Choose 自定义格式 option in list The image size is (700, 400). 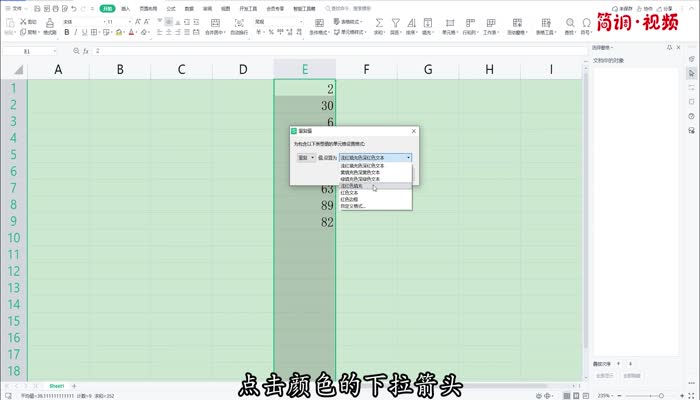coord(353,206)
